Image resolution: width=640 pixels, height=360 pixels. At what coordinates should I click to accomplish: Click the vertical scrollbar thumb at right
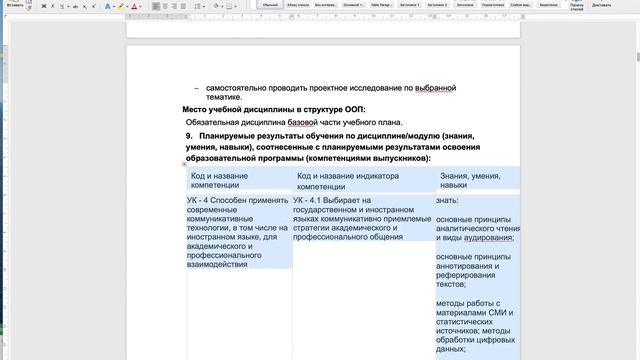[x=638, y=56]
